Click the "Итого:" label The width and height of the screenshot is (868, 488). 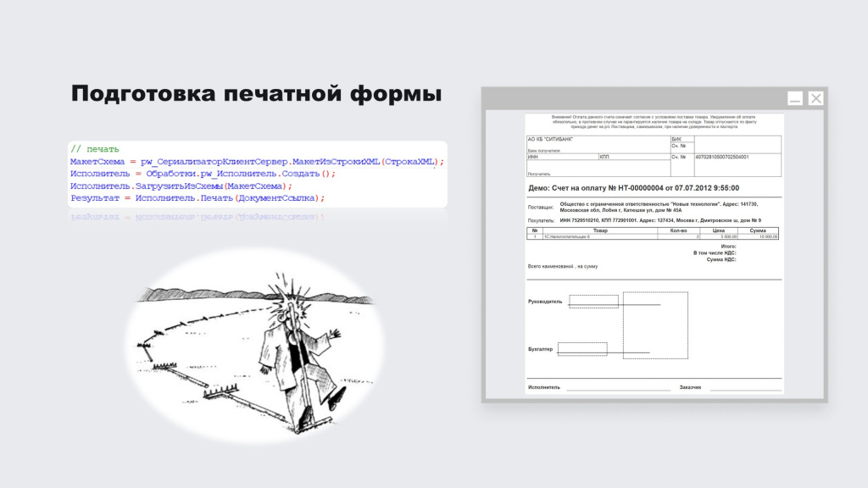[728, 247]
